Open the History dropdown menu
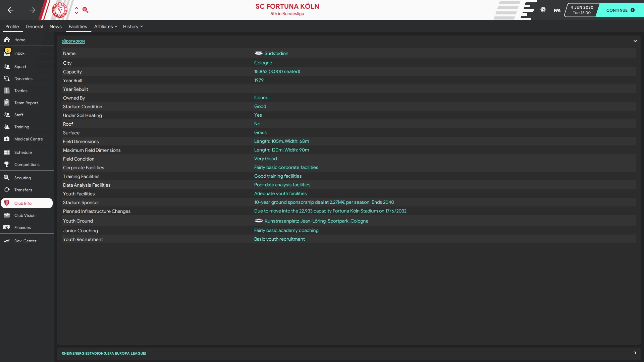 [x=133, y=26]
